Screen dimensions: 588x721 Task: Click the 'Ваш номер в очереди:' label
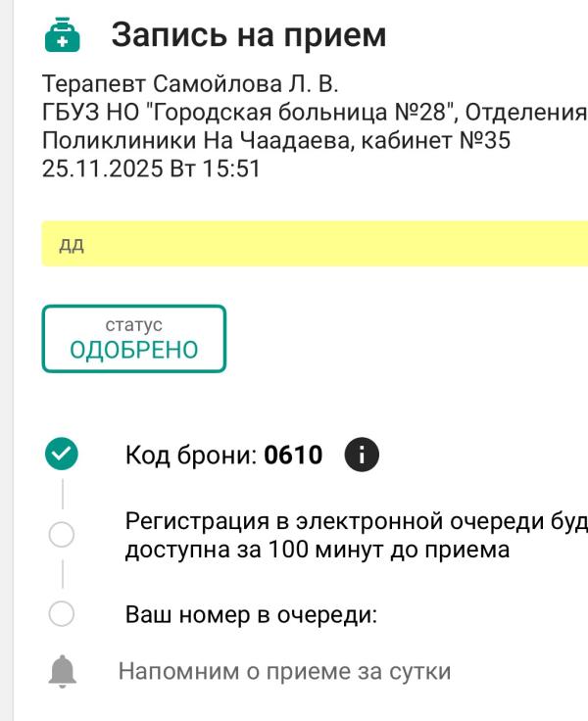click(x=252, y=615)
